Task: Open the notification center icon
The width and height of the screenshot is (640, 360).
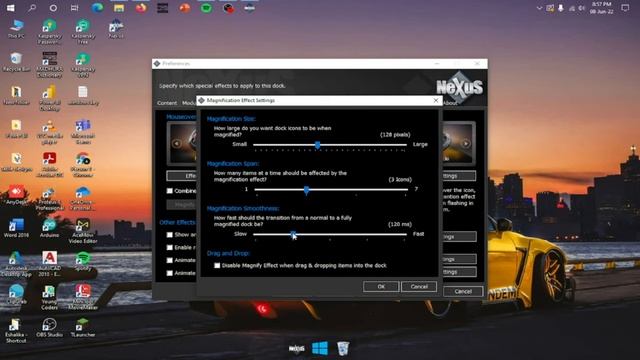Action: click(625, 8)
